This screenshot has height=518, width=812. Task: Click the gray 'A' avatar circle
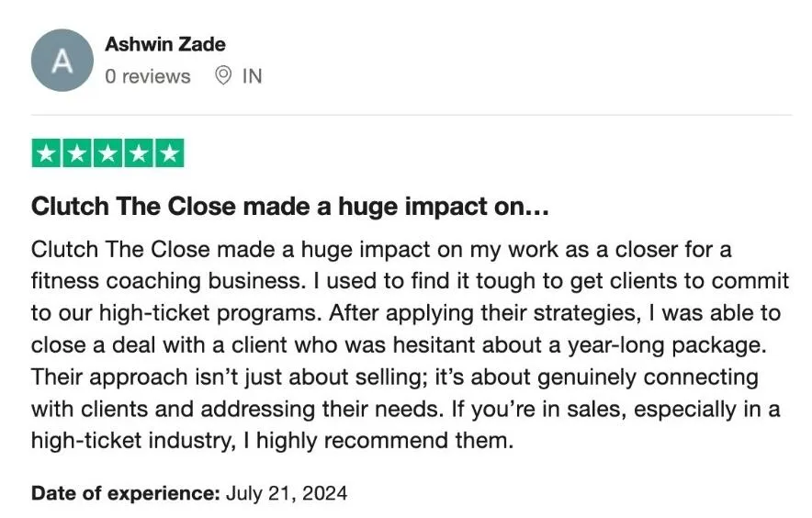pos(62,60)
